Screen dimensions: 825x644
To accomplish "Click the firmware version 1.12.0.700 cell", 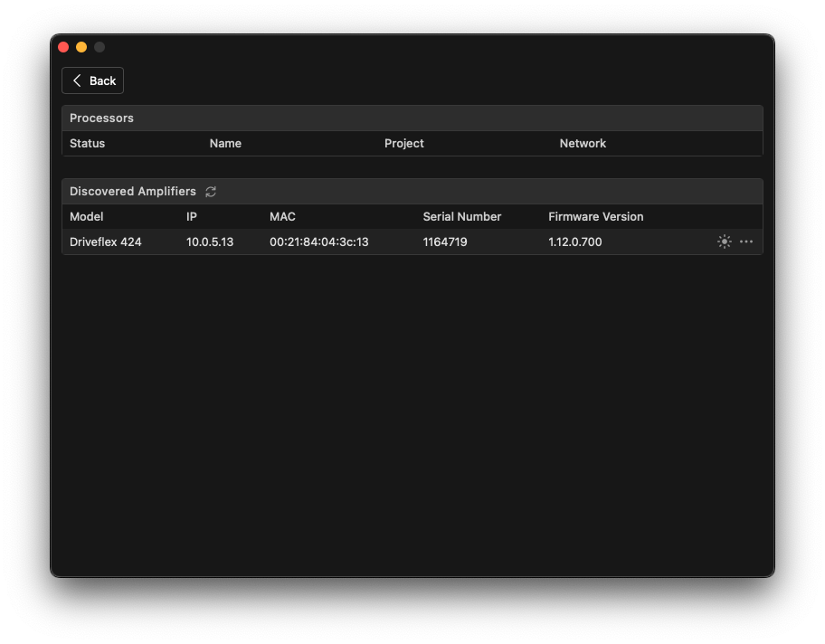I will point(574,241).
